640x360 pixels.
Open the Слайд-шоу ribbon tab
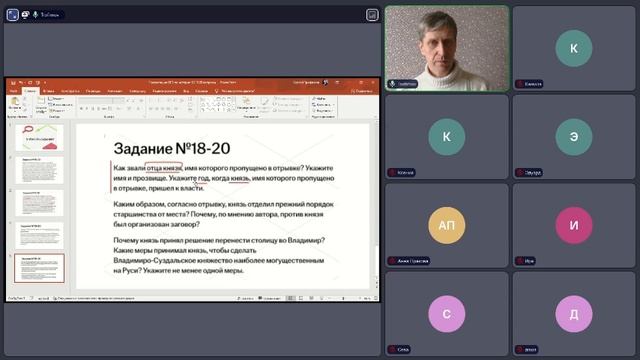(138, 91)
